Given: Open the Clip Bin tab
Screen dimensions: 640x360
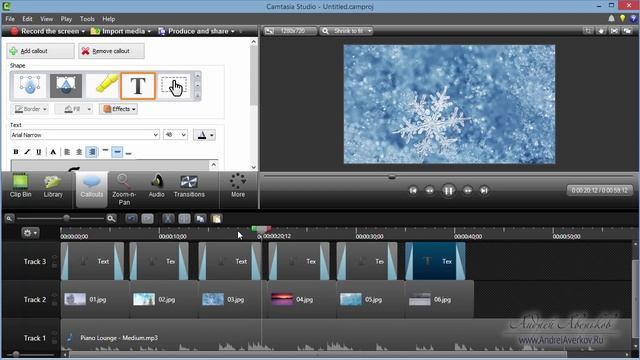Looking at the screenshot, I should (x=20, y=187).
